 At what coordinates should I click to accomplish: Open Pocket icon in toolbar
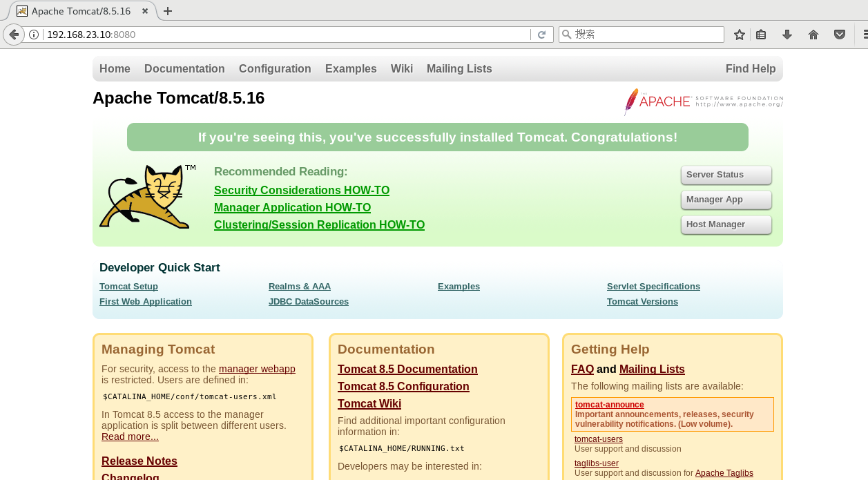coord(840,35)
